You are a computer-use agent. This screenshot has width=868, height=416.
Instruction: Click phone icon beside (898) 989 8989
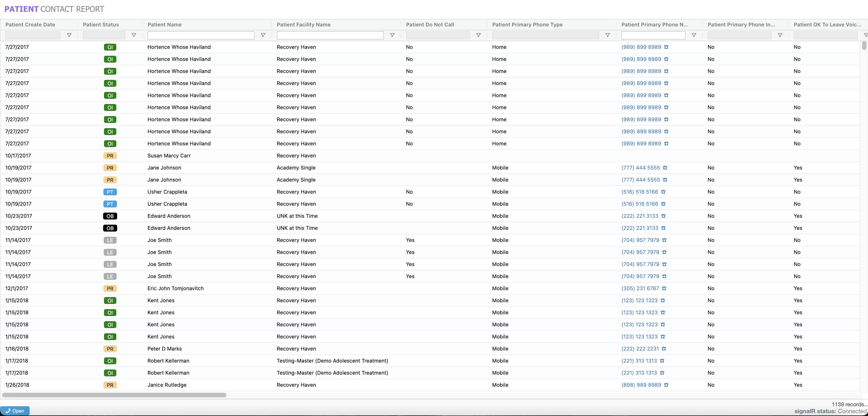click(666, 385)
